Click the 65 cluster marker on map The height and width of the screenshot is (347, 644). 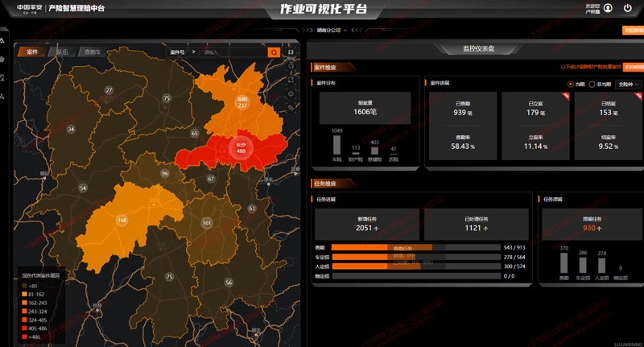195,133
